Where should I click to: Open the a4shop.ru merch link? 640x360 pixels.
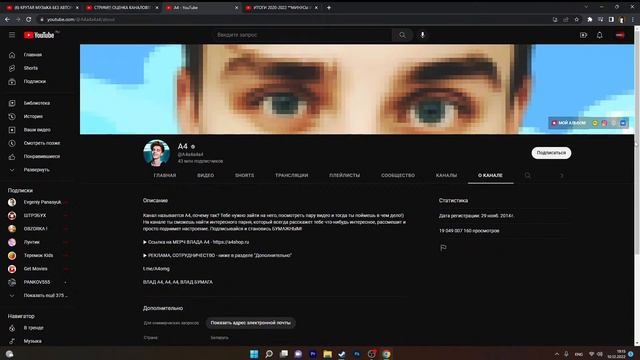pos(231,242)
